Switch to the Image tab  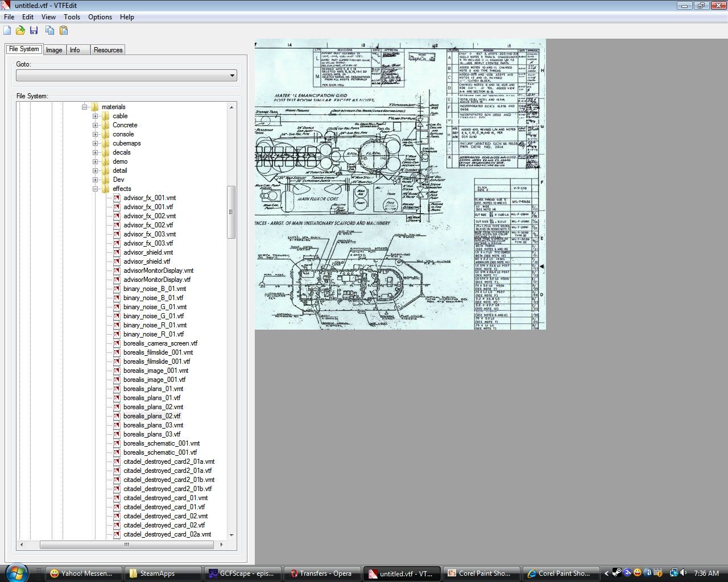coord(54,50)
